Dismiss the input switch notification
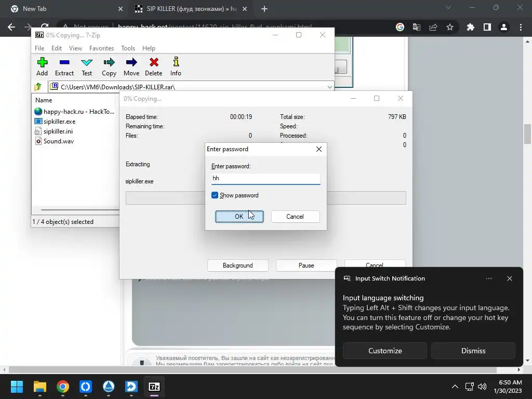Image resolution: width=532 pixels, height=399 pixels. pos(473,351)
